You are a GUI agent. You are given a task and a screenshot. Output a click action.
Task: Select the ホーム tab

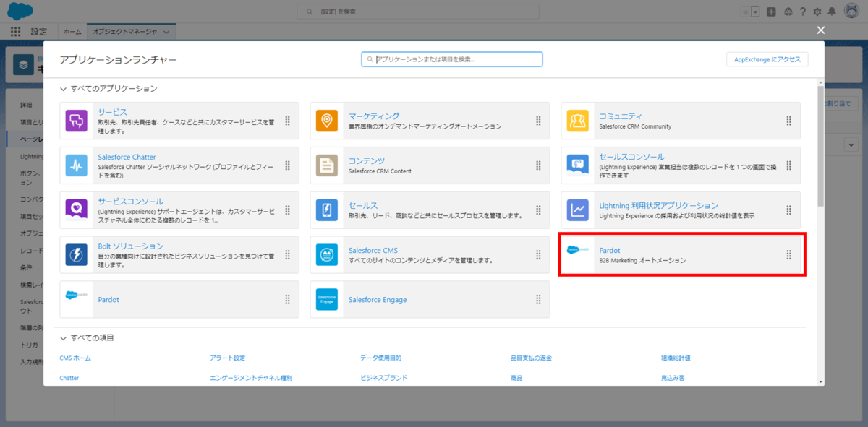pyautogui.click(x=72, y=32)
